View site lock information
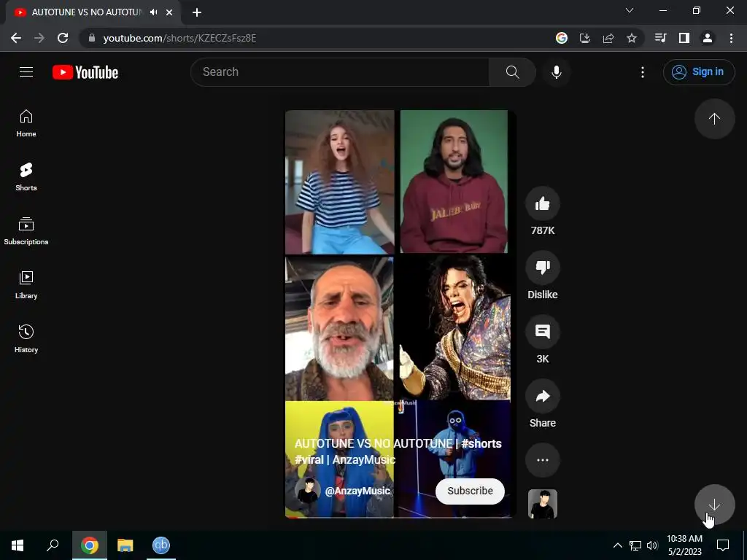Screen dimensions: 747x560 tap(92, 38)
